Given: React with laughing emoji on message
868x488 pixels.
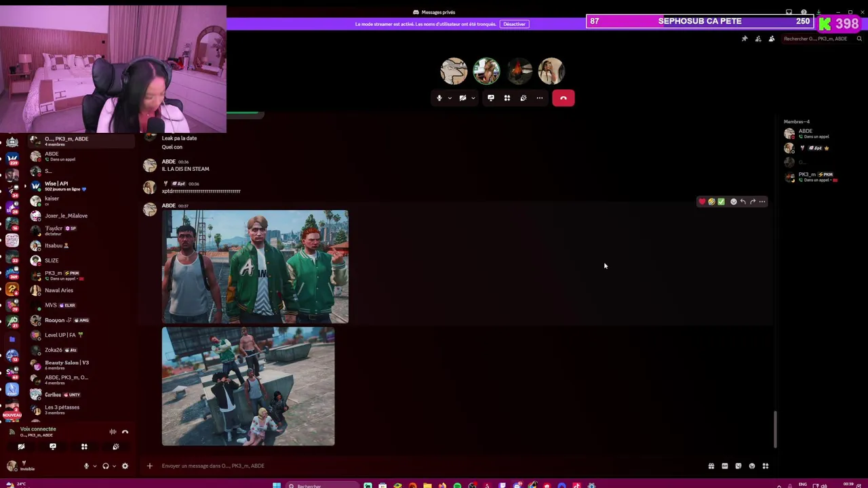Looking at the screenshot, I should click(711, 201).
